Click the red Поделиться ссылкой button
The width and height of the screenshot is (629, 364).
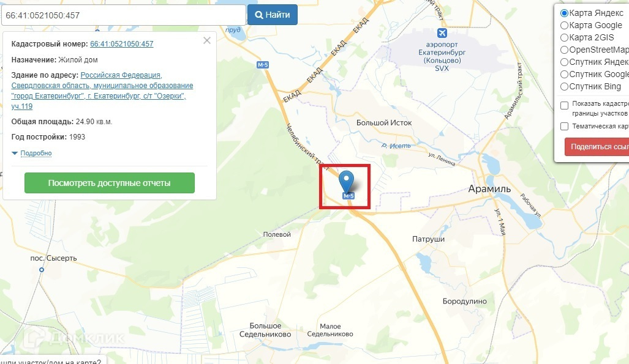coord(597,147)
